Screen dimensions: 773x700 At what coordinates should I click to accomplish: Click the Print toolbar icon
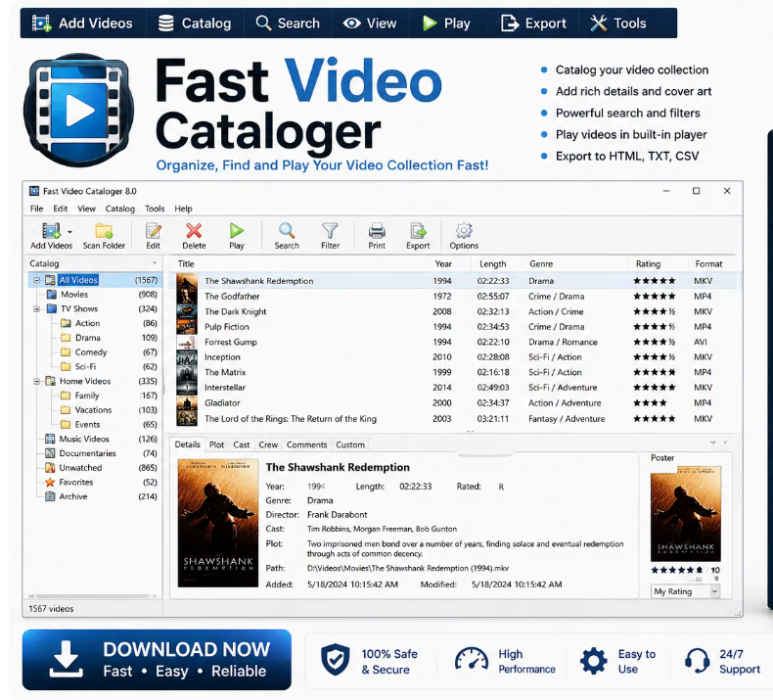pyautogui.click(x=377, y=230)
